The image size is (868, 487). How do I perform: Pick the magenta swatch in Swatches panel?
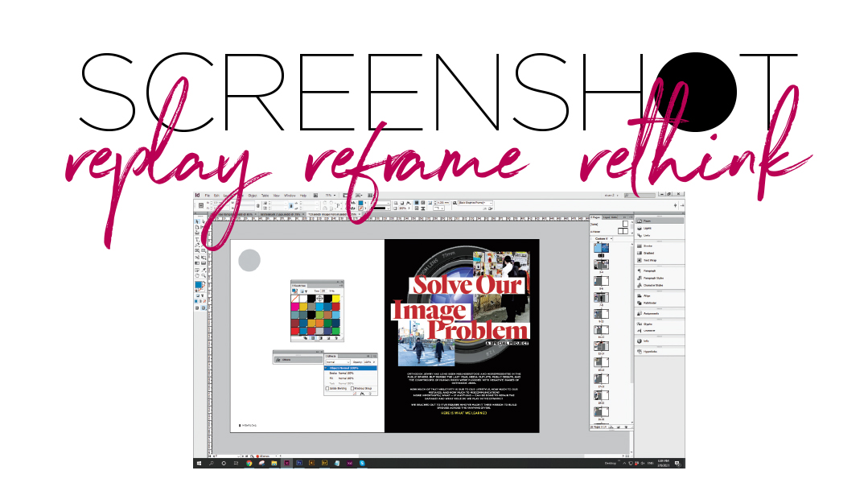pos(295,307)
